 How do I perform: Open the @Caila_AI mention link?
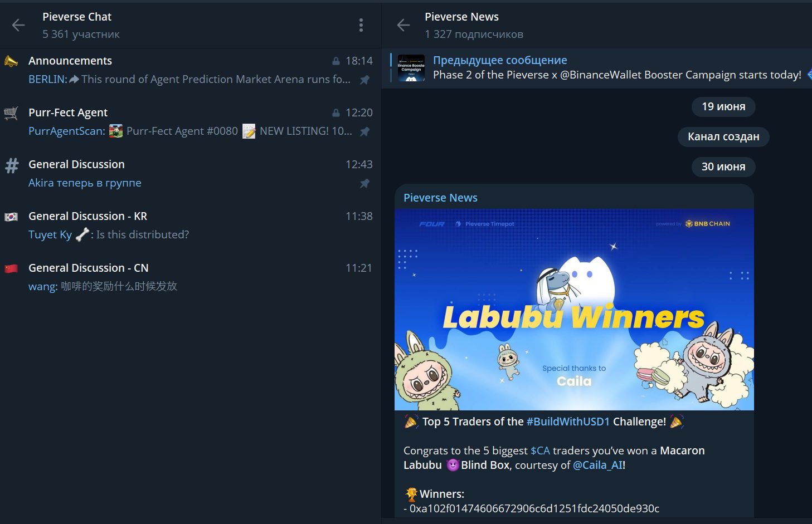pyautogui.click(x=597, y=466)
